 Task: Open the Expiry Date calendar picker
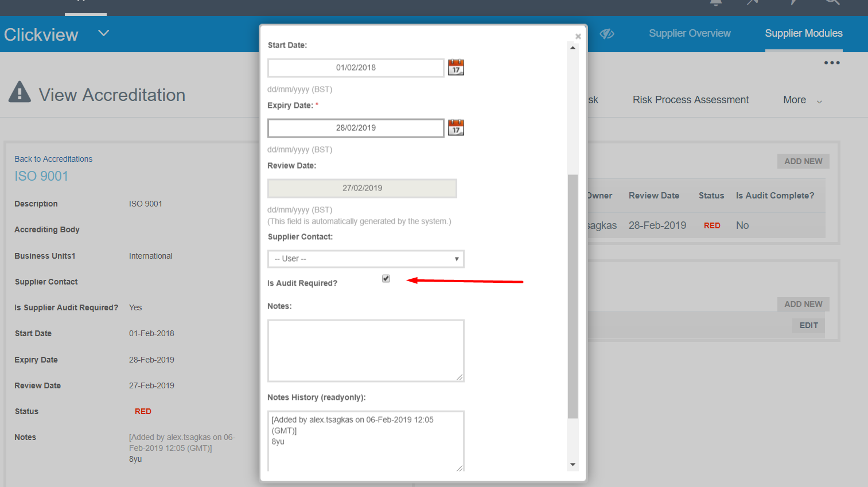point(456,127)
